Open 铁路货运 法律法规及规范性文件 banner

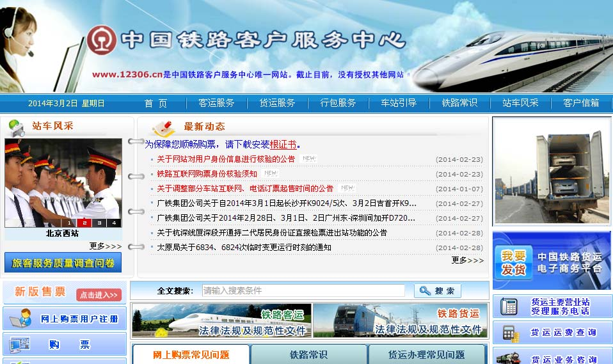click(400, 320)
